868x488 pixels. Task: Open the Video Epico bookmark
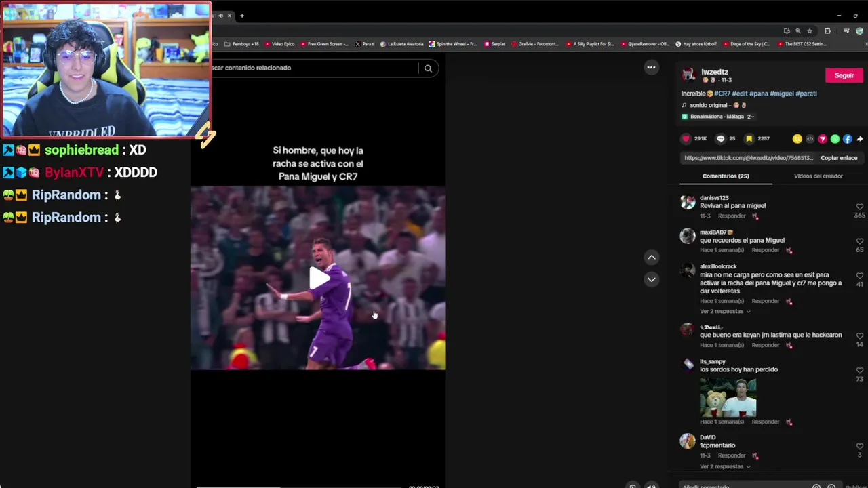click(x=279, y=44)
